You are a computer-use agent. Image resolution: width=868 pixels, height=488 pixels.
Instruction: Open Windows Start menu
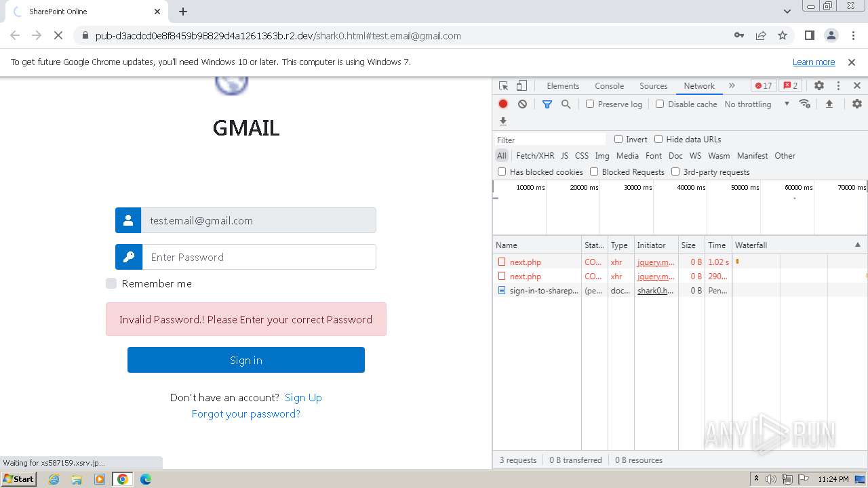pos(19,479)
